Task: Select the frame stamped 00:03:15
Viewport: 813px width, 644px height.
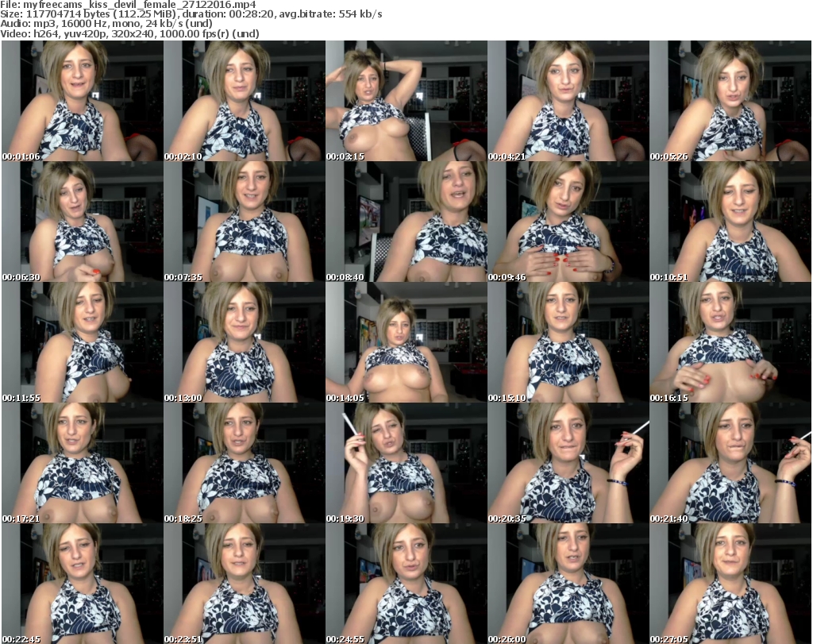Action: point(406,101)
